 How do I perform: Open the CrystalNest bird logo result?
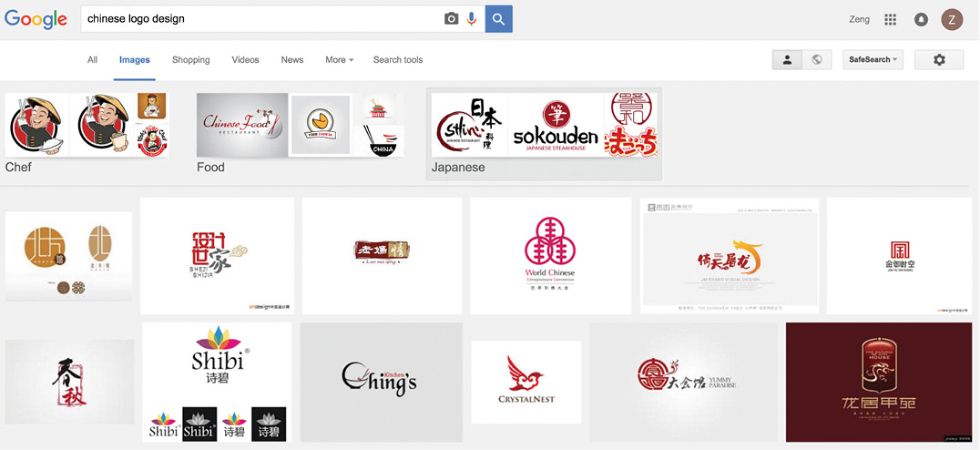coord(526,382)
